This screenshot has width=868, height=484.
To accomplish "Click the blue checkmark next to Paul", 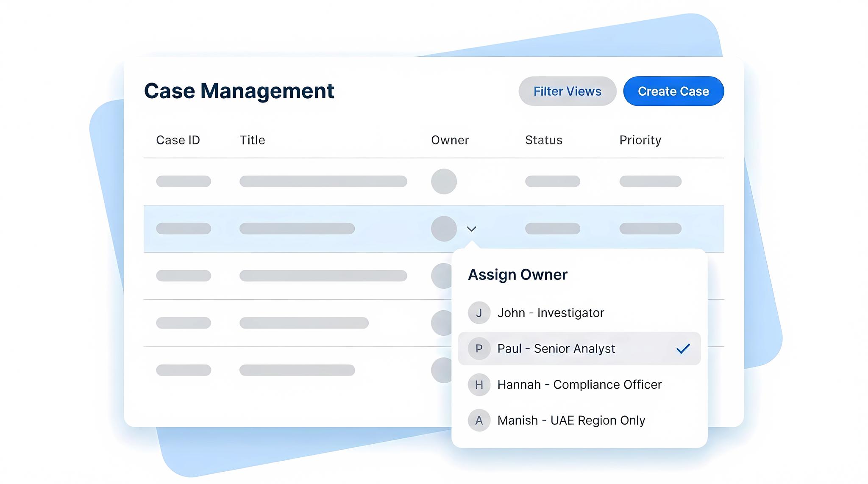I will coord(684,348).
